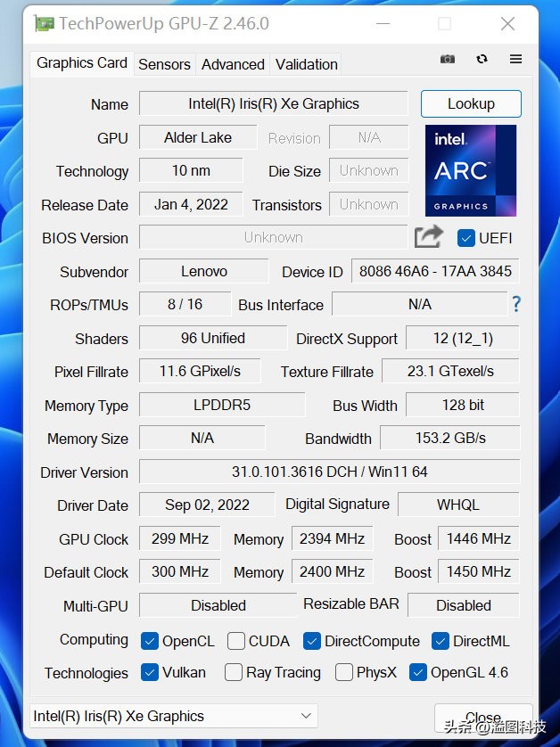
Task: Click the Device ID value 8086 46A6
Action: (x=435, y=272)
